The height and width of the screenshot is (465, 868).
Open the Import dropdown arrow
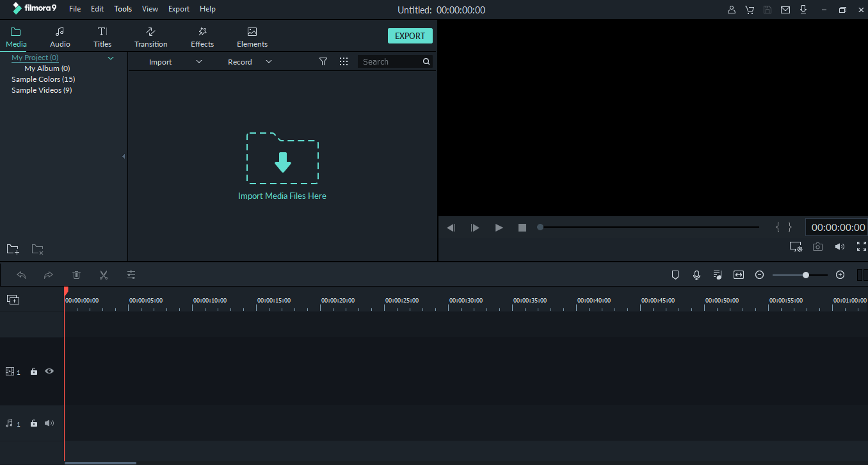coord(198,61)
